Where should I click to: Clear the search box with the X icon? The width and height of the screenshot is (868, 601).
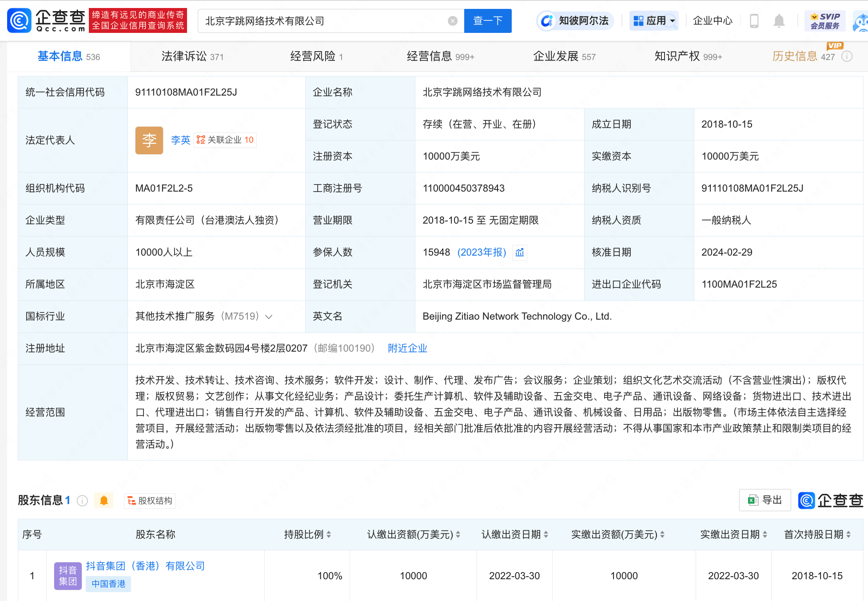453,21
